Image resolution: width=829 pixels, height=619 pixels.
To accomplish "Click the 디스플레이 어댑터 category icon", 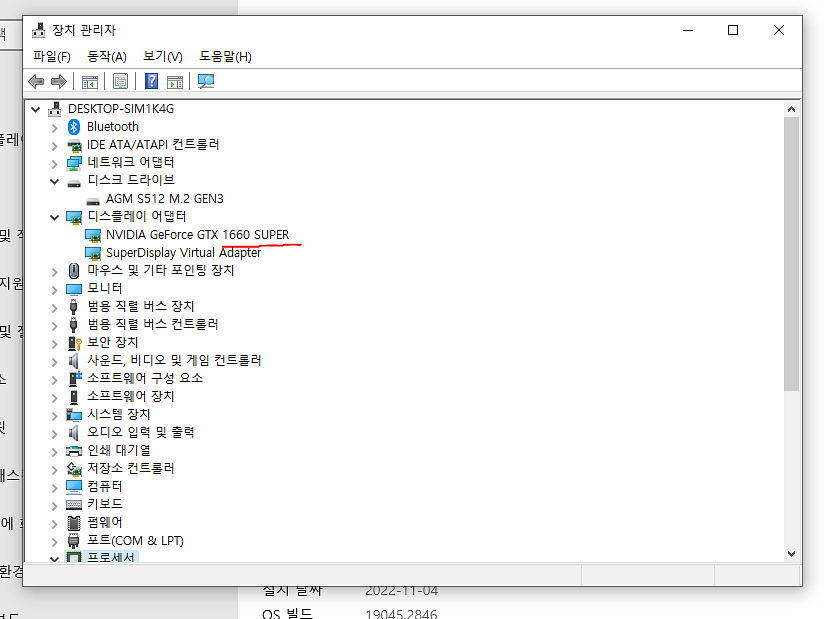I will click(x=74, y=217).
